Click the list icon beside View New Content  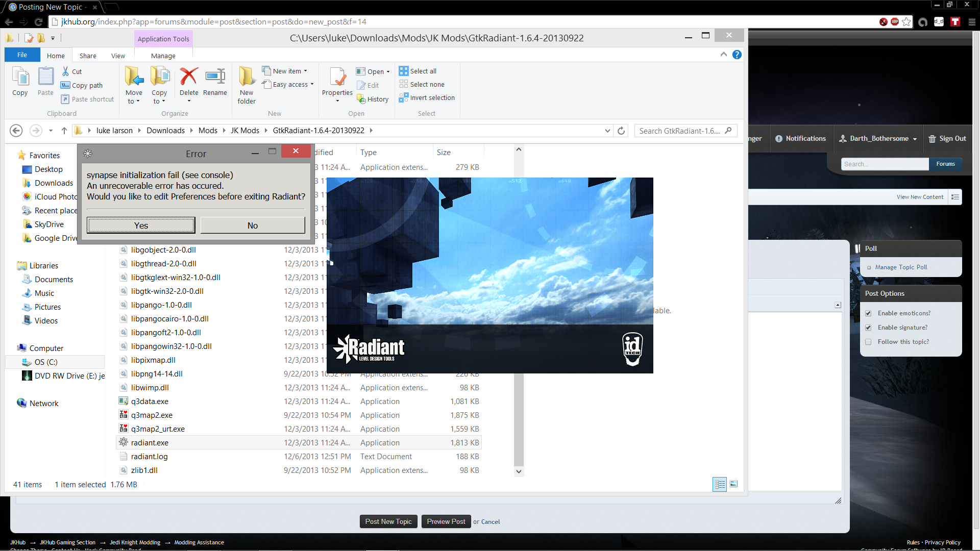click(x=955, y=197)
